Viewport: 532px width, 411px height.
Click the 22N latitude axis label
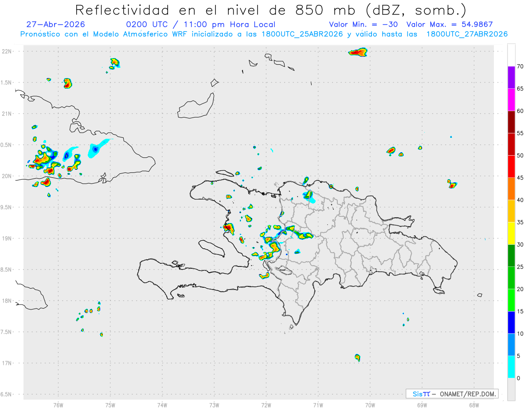pos(7,51)
